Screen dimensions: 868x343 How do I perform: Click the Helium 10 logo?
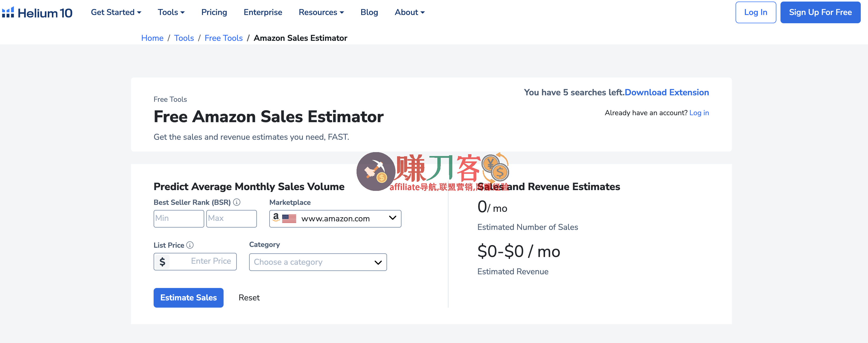point(37,12)
